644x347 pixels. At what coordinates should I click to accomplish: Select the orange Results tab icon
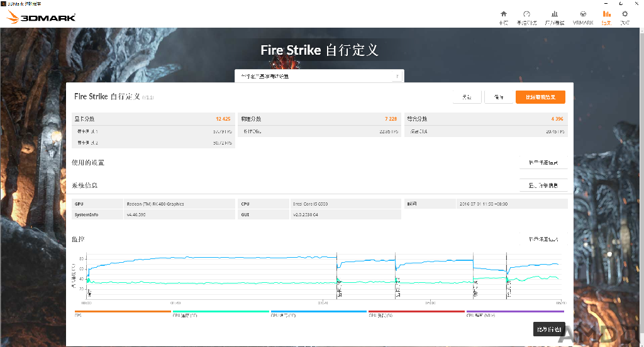[x=607, y=18]
